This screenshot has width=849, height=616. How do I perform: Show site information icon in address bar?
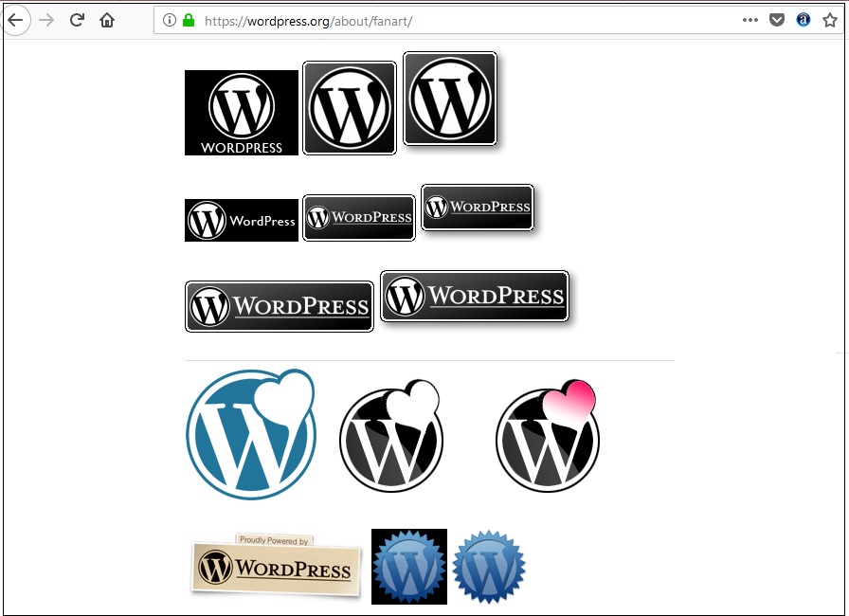point(170,21)
